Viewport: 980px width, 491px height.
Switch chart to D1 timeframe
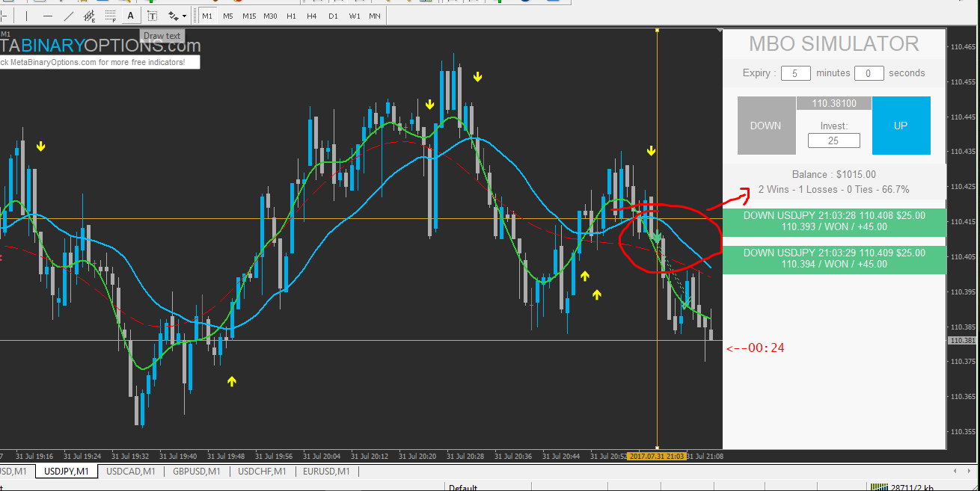click(333, 16)
